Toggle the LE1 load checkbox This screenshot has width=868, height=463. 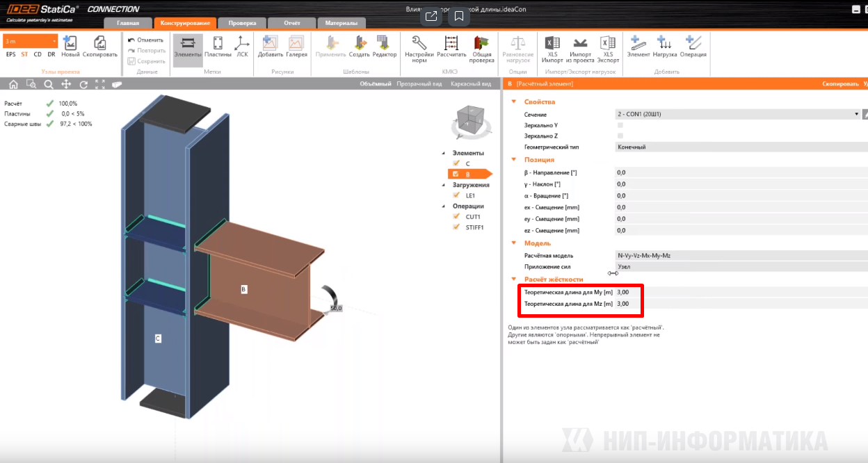[x=457, y=195]
